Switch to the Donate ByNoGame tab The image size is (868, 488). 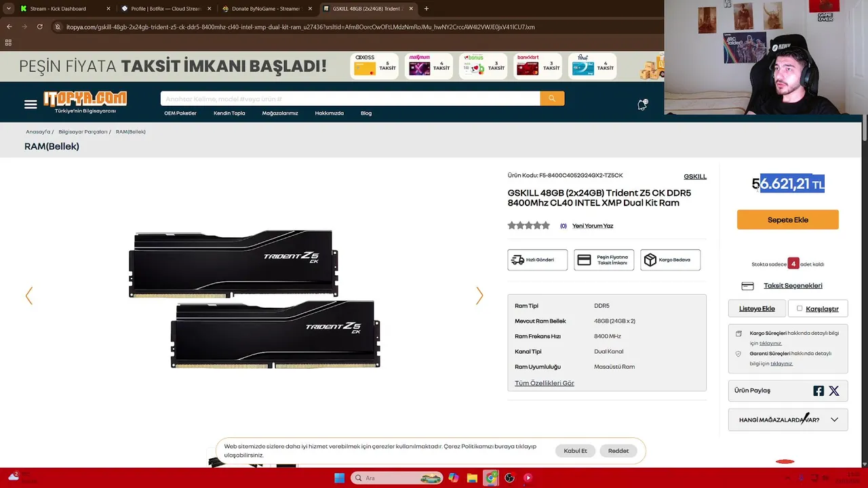(x=267, y=9)
